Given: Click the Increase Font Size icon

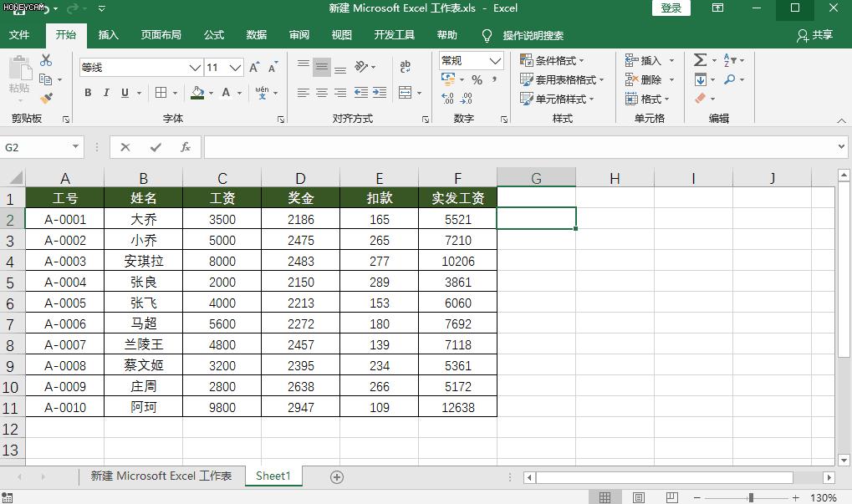Looking at the screenshot, I should (x=254, y=68).
